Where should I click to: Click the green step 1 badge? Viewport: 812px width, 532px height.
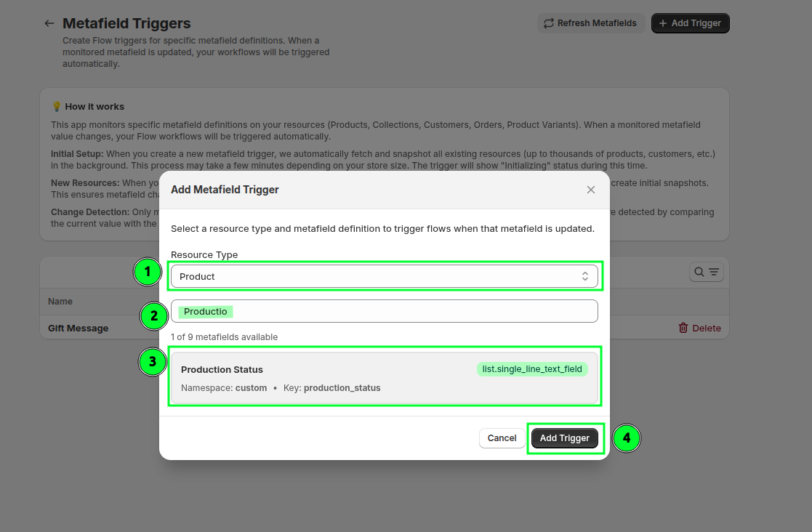[148, 273]
